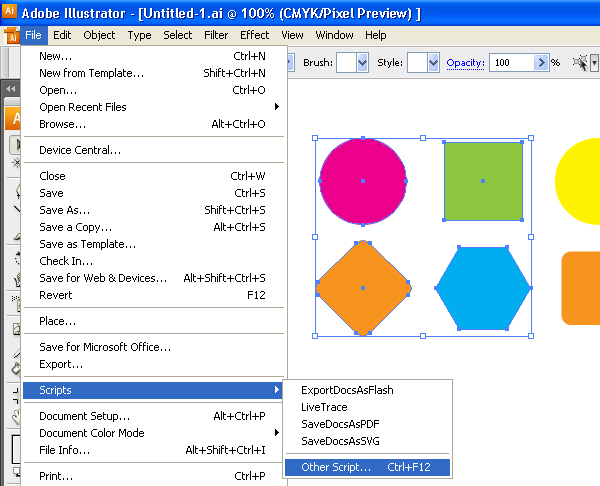
Task: Click the select similar objects icon
Action: coord(580,63)
